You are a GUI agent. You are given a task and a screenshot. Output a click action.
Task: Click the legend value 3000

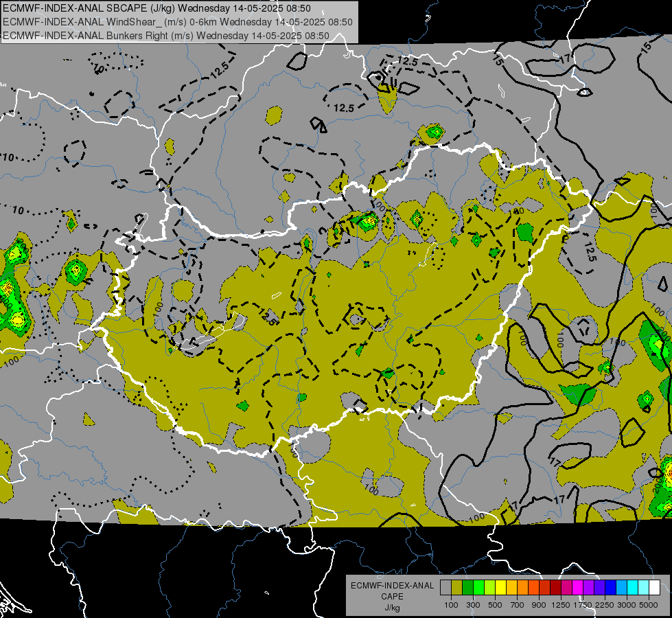coord(627,605)
